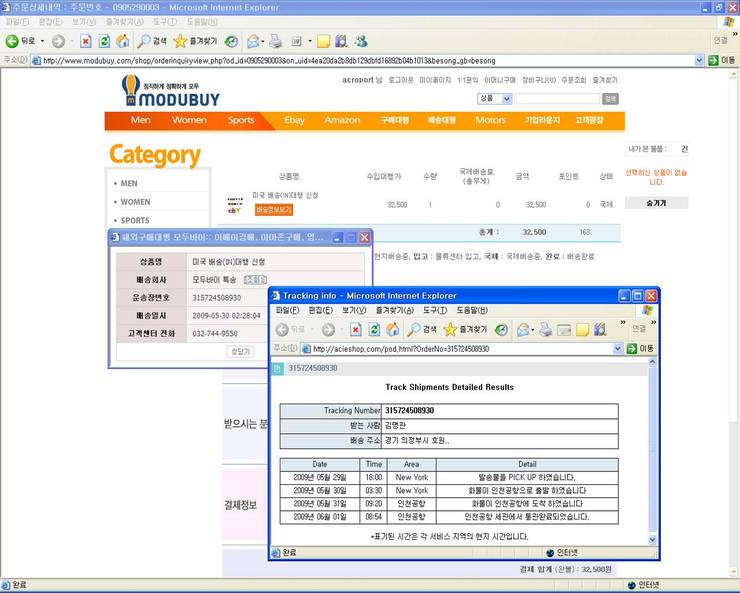Screen dimensions: 740x593
Task: Click main IE address URL field
Action: (x=368, y=60)
